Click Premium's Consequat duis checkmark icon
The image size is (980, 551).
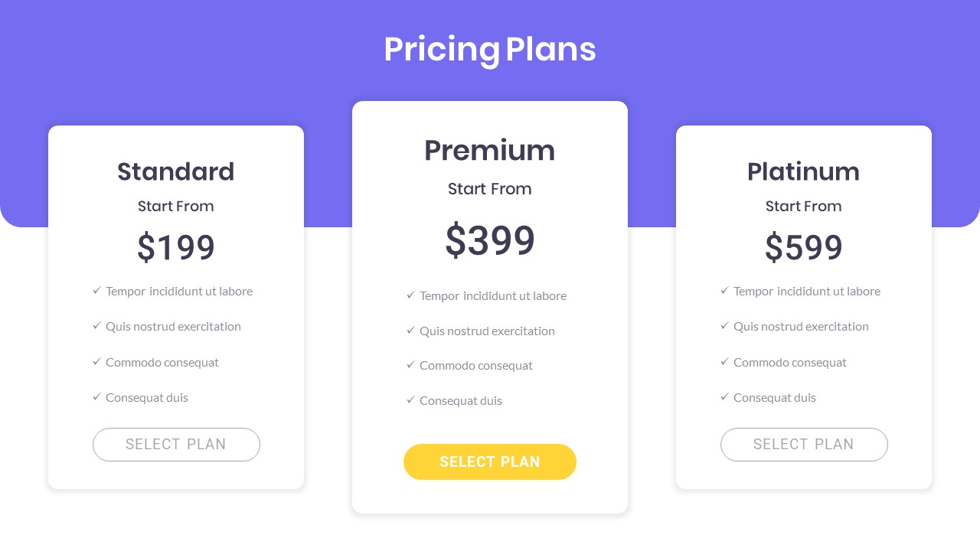(411, 400)
